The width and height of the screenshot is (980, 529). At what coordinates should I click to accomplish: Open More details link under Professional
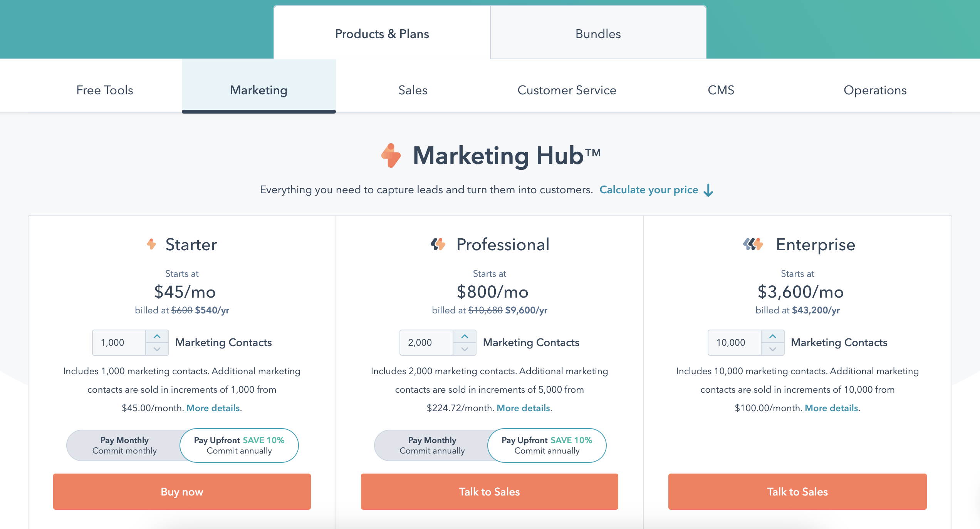pyautogui.click(x=523, y=408)
